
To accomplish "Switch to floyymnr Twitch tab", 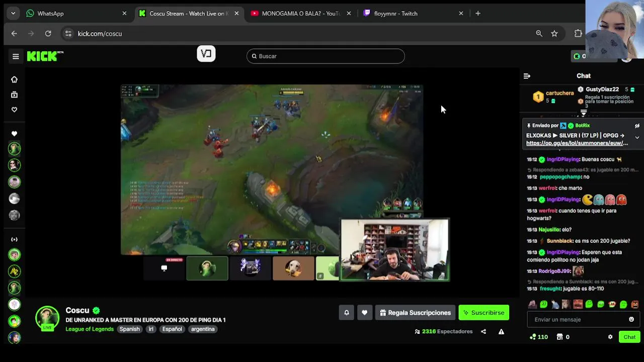I will click(x=413, y=14).
